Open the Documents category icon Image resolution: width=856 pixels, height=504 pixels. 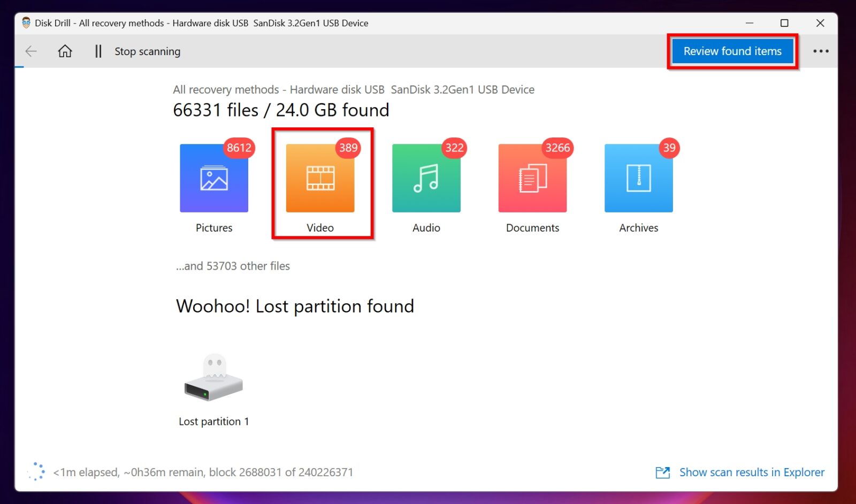532,178
